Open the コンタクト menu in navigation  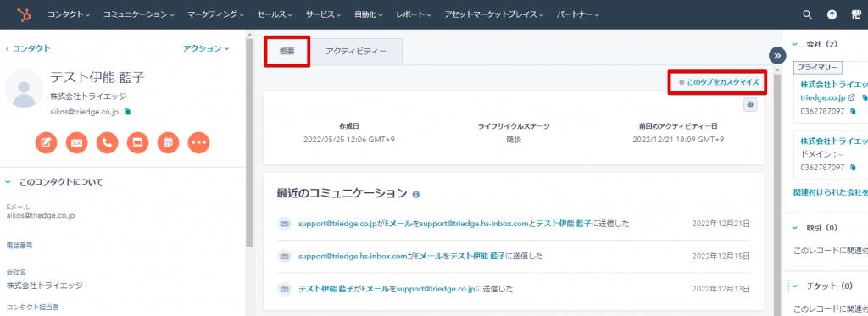tap(69, 15)
